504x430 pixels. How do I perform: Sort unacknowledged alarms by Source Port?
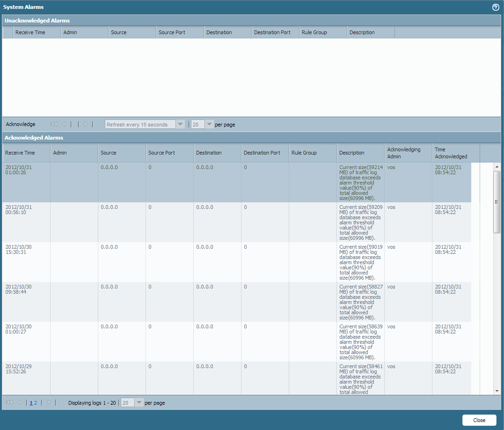point(180,32)
